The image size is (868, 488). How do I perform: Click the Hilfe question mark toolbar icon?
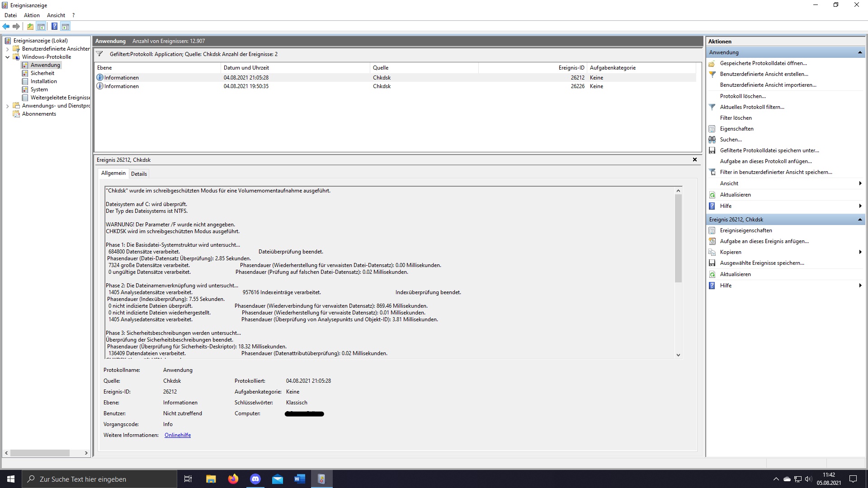point(54,26)
